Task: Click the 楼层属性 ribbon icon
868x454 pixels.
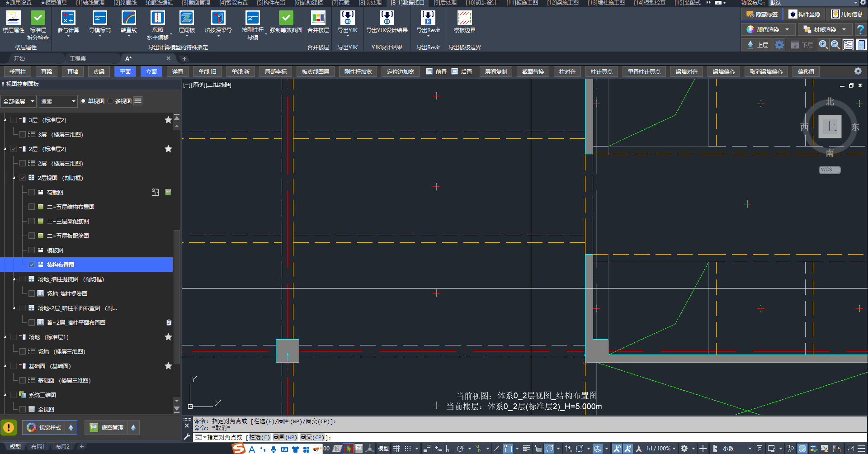Action: point(13,18)
